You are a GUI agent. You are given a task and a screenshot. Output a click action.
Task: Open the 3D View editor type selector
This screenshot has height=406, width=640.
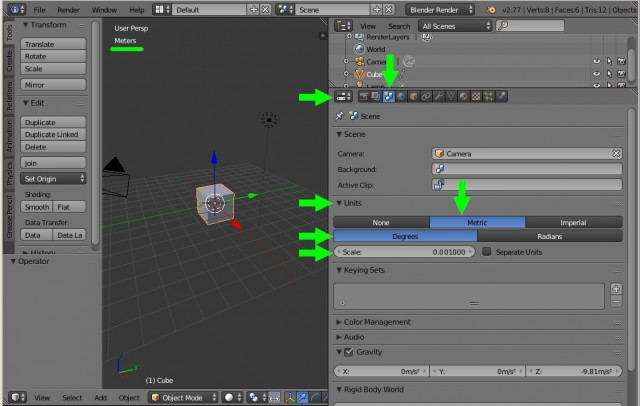pos(18,397)
